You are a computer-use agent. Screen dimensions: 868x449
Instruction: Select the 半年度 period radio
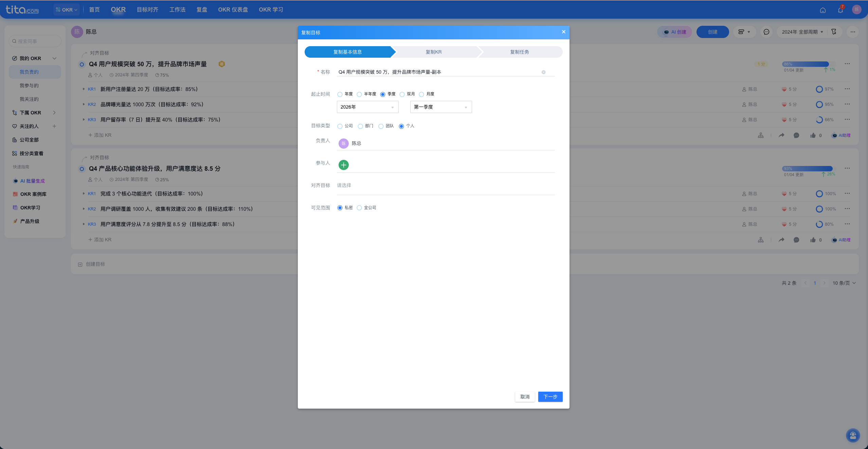pyautogui.click(x=359, y=94)
